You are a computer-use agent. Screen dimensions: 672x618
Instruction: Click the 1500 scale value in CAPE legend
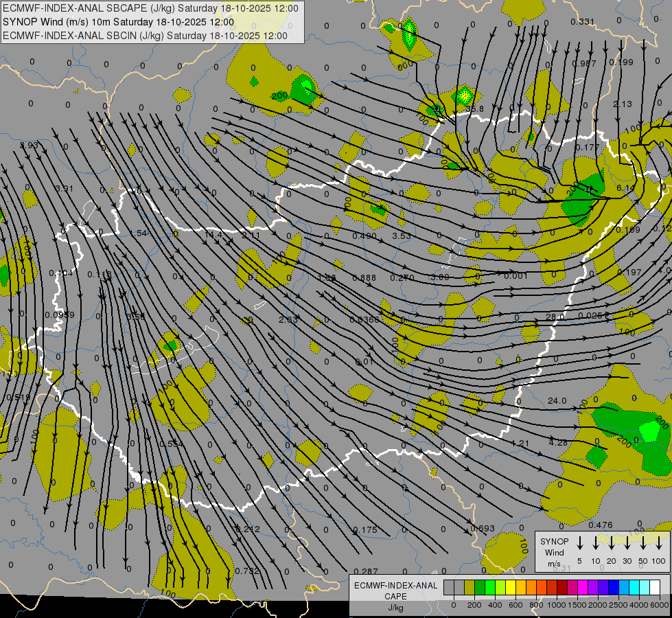pos(577,605)
